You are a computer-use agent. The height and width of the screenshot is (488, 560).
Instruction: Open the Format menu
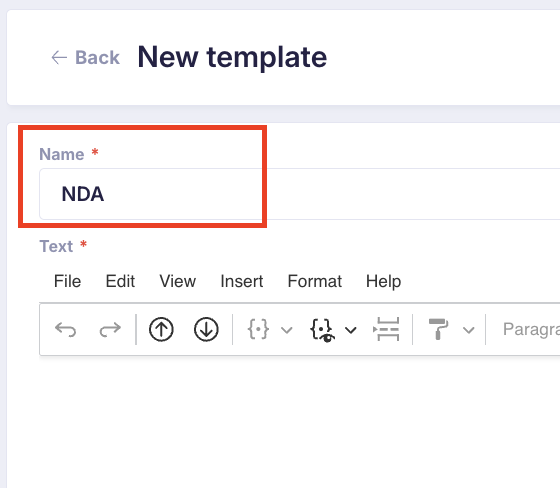315,281
